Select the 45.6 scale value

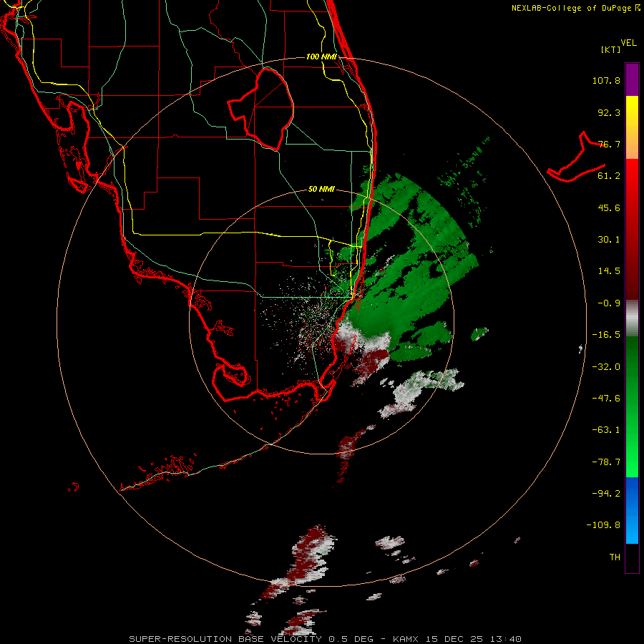pos(609,208)
